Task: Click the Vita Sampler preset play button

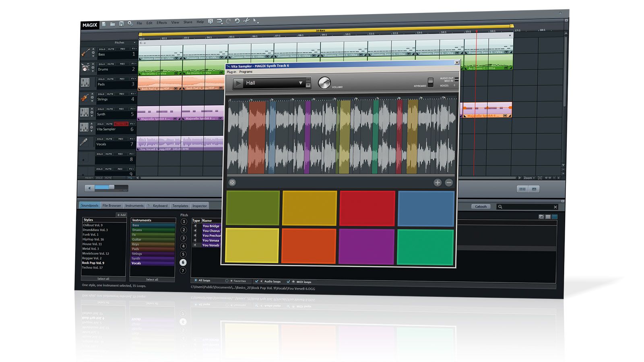Action: pos(239,83)
